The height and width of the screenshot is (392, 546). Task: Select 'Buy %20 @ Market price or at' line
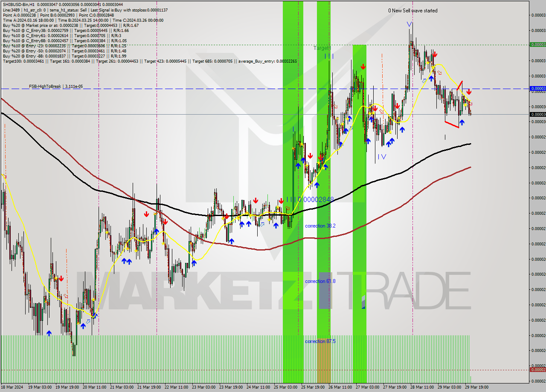point(70,25)
